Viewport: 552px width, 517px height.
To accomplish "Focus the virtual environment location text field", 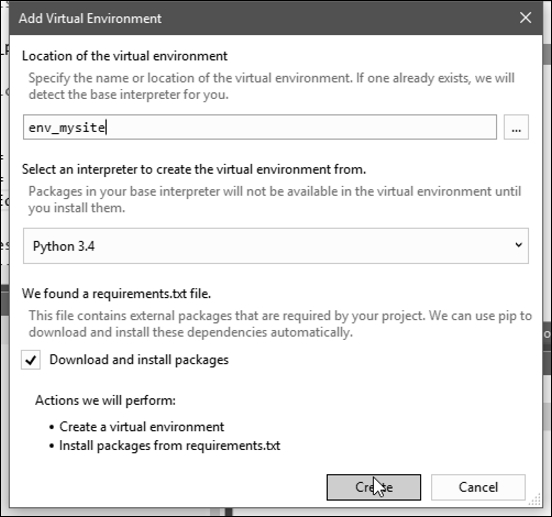I will [x=260, y=127].
